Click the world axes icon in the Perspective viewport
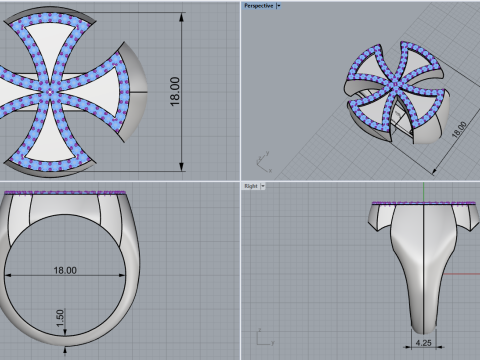This screenshot has height=360, width=480. 264,162
